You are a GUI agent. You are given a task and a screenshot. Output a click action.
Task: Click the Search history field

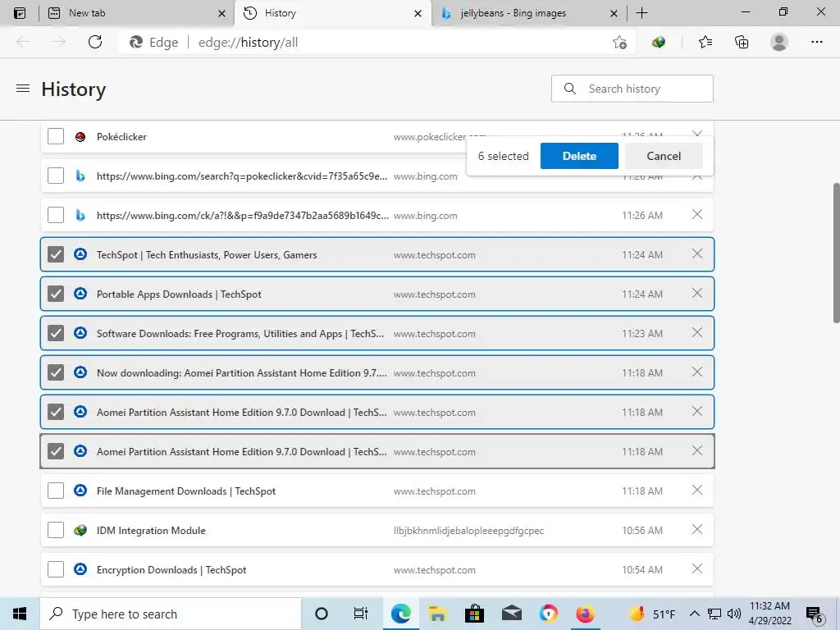(632, 89)
